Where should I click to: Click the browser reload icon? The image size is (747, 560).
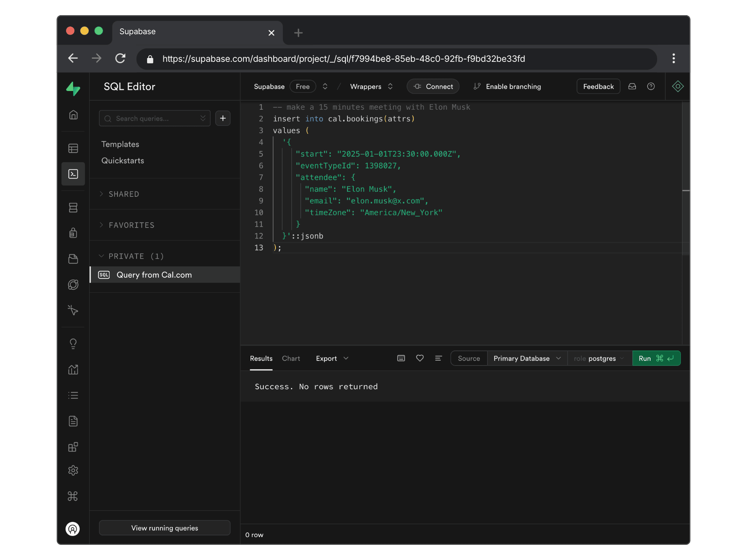(120, 58)
